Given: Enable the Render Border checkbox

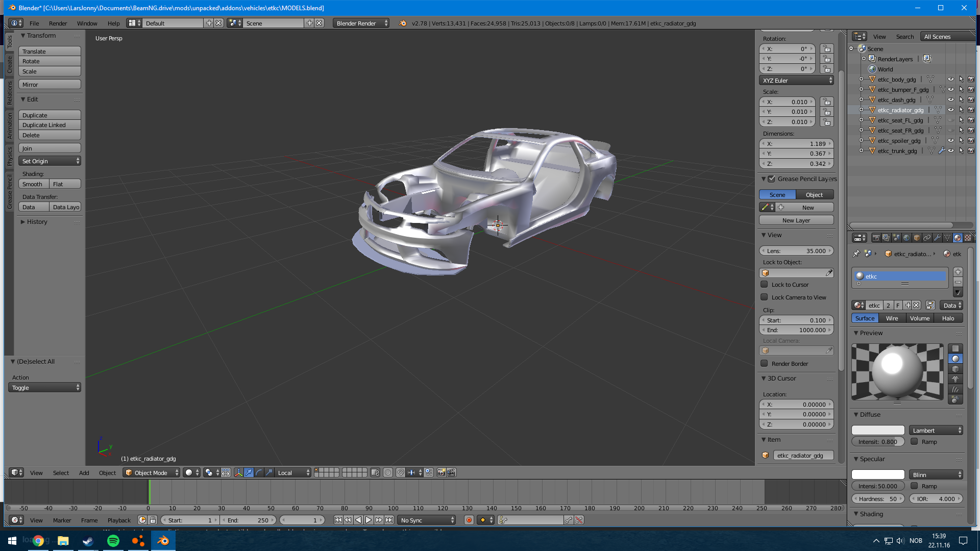Looking at the screenshot, I should (x=764, y=364).
